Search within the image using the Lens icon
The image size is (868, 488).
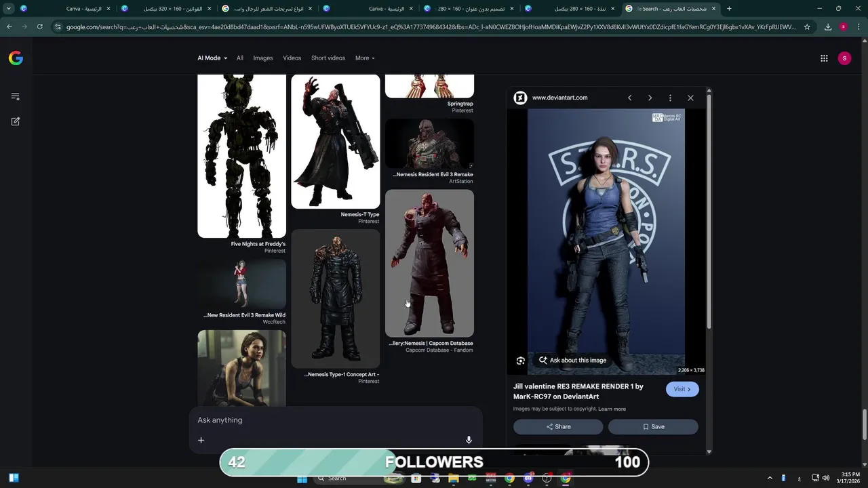[520, 361]
